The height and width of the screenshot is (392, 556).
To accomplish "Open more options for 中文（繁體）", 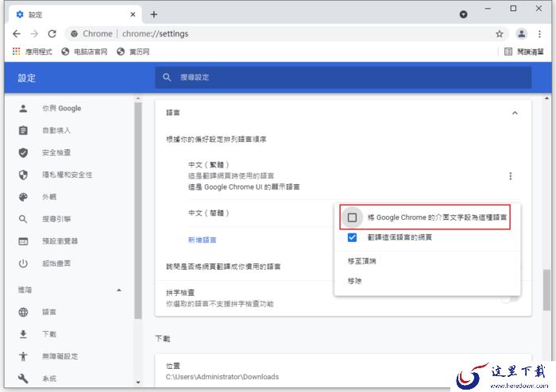I will (x=510, y=176).
